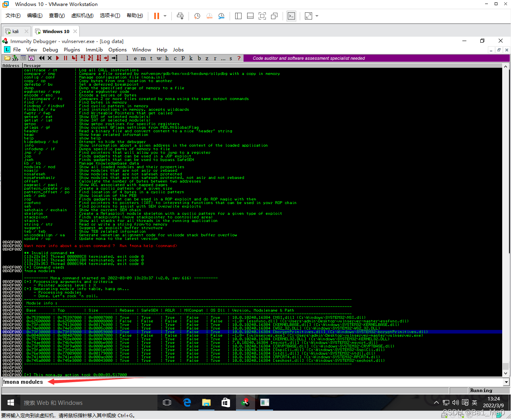
Task: Pause the virtual machine in VMware
Action: [157, 16]
